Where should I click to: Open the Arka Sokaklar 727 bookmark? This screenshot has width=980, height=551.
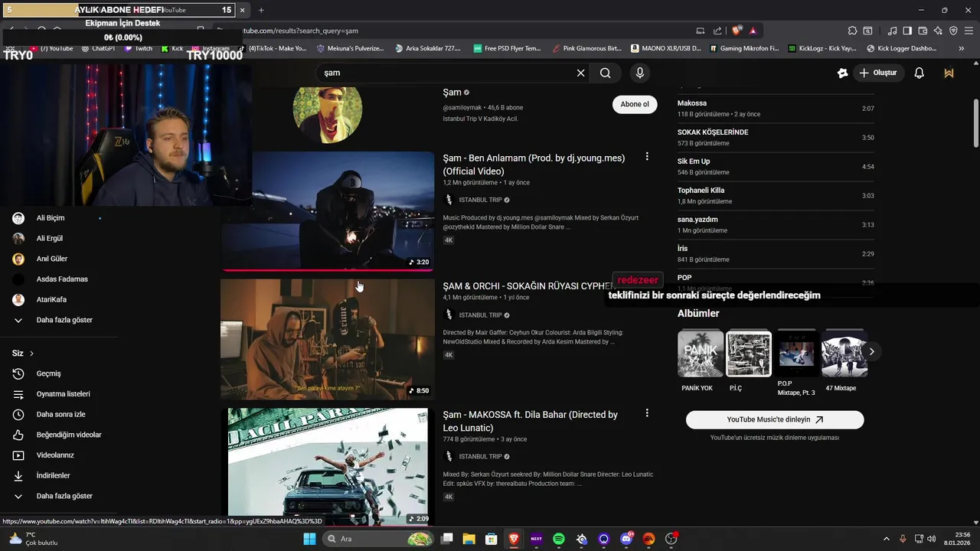point(428,48)
